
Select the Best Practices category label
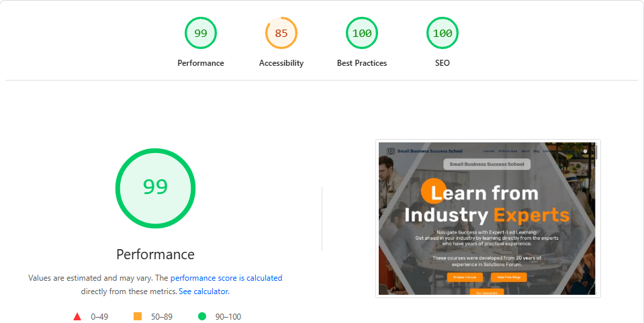[x=362, y=63]
